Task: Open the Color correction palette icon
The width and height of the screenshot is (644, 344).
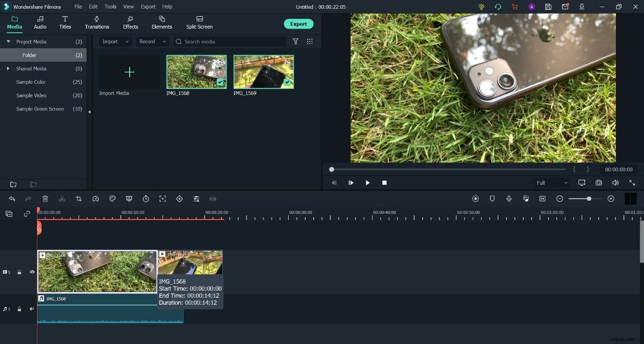Action: (x=112, y=198)
